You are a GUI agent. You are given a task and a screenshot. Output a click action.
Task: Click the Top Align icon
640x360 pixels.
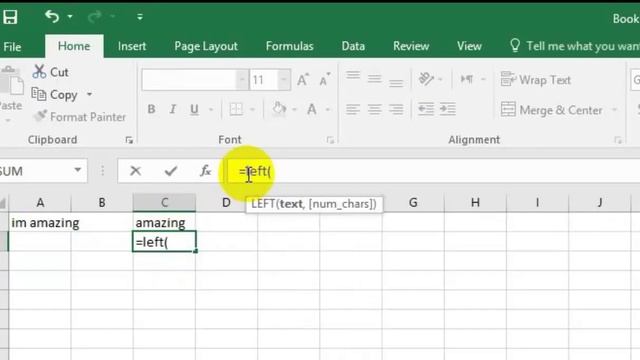(353, 76)
